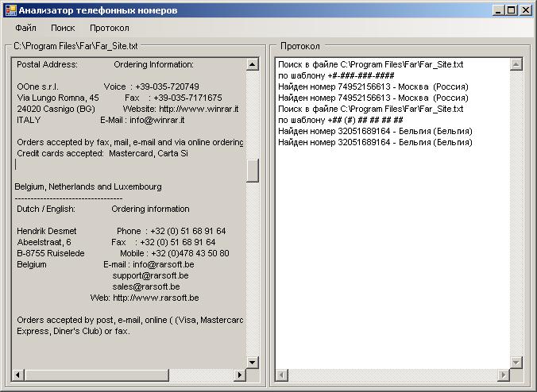
Task: Click the first Найден номер 32051689164 entry
Action: pos(375,132)
